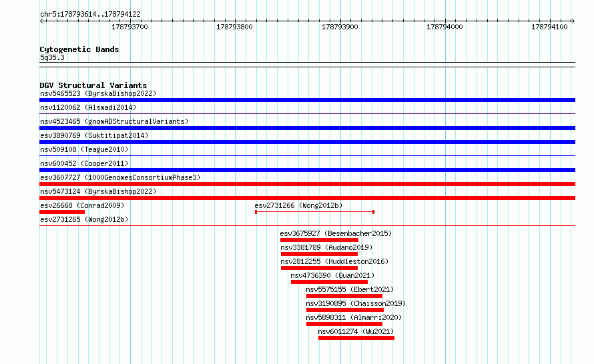Open nsv600452 (Cooper2011) variant label

pos(84,163)
